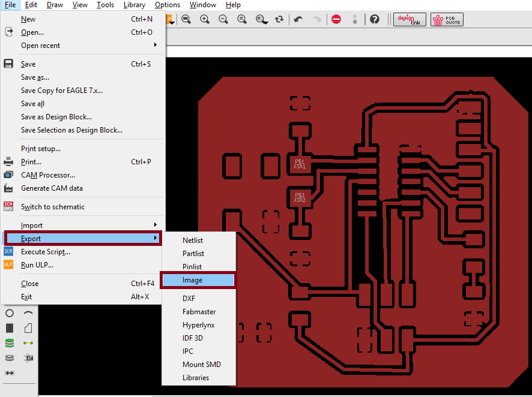Select the Circle drawing tool

coord(10,313)
